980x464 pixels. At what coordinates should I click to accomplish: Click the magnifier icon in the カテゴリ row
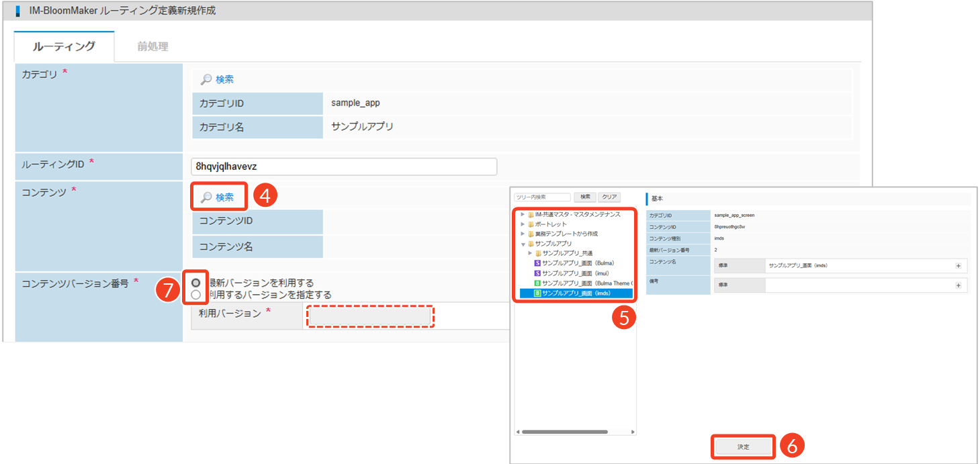coord(206,79)
